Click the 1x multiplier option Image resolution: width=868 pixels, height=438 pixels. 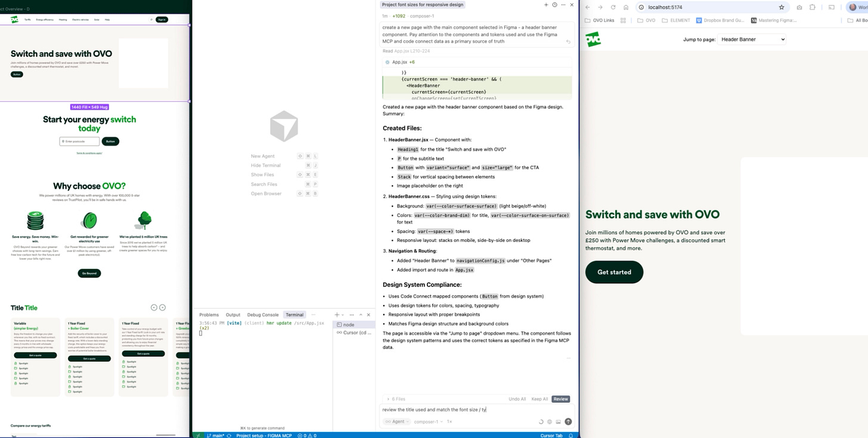449,421
